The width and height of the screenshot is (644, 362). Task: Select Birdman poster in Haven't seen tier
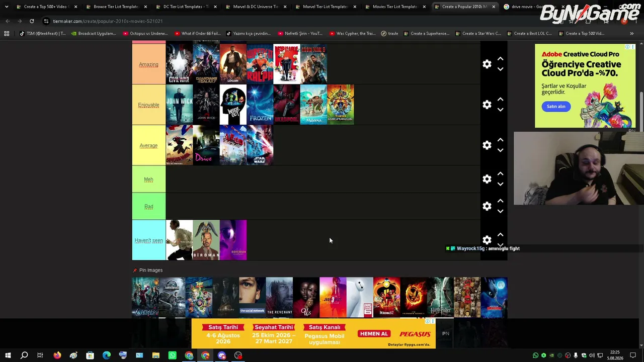206,240
